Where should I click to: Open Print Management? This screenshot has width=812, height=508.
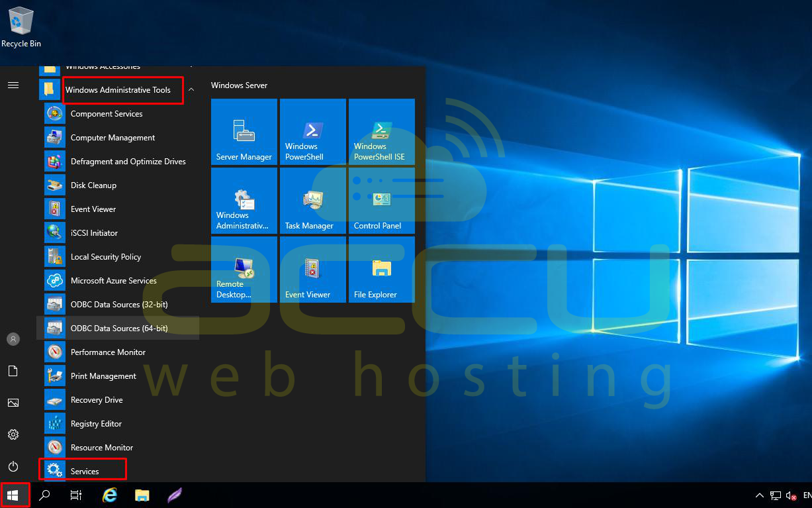[119, 376]
